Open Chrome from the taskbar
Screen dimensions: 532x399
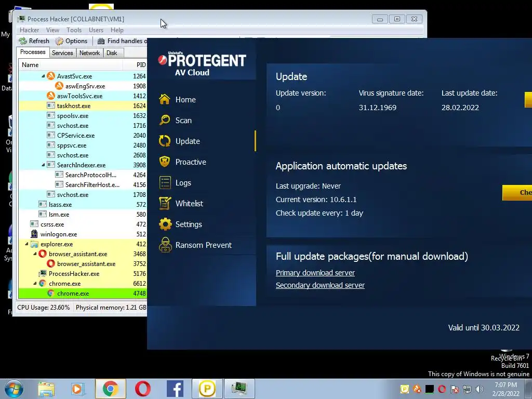(x=110, y=389)
